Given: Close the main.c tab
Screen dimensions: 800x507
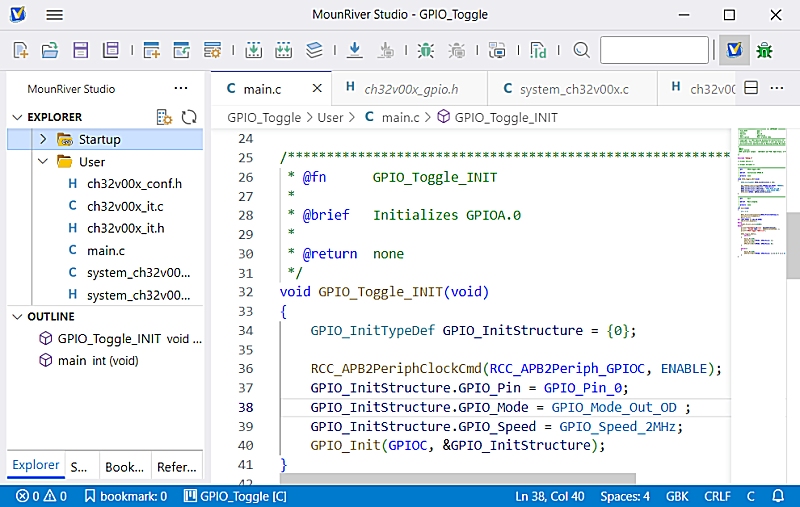Looking at the screenshot, I should click(x=317, y=88).
